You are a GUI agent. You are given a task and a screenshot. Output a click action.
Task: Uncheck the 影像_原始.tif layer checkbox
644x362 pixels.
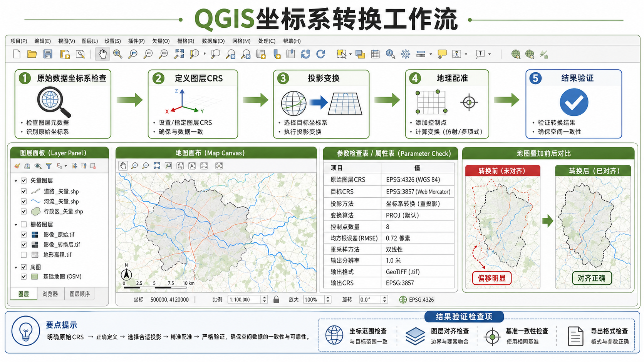point(24,234)
